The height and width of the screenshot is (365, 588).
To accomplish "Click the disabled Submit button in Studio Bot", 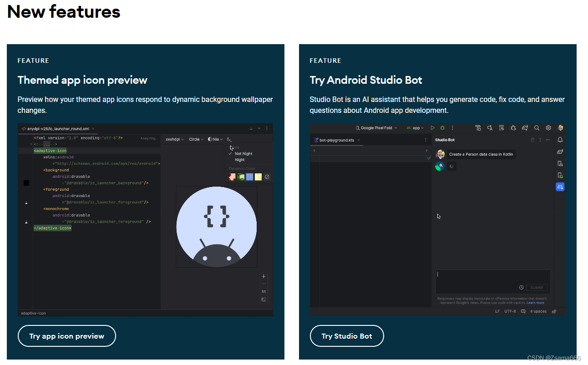I will pos(537,287).
